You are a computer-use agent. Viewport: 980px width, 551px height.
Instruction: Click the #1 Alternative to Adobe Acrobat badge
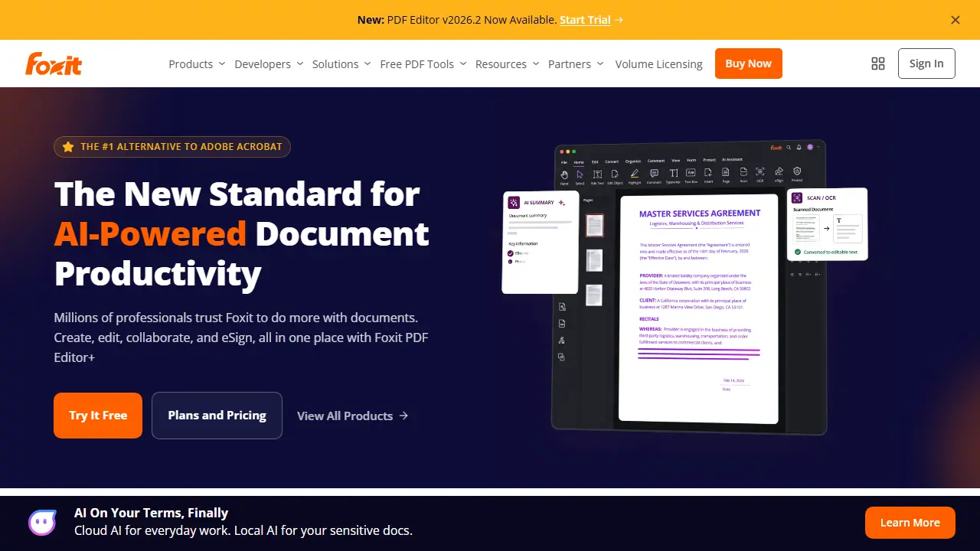pyautogui.click(x=172, y=146)
